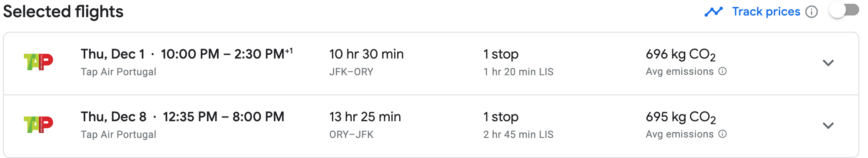Select the 12:35 PM – 8:00 PM return time
This screenshot has height=158, width=868.
click(223, 117)
